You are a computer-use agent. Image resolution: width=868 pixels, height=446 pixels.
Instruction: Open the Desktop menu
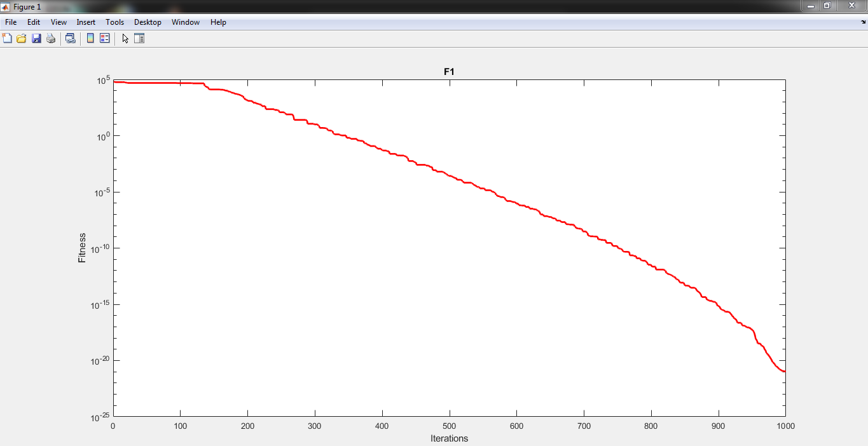pyautogui.click(x=148, y=22)
